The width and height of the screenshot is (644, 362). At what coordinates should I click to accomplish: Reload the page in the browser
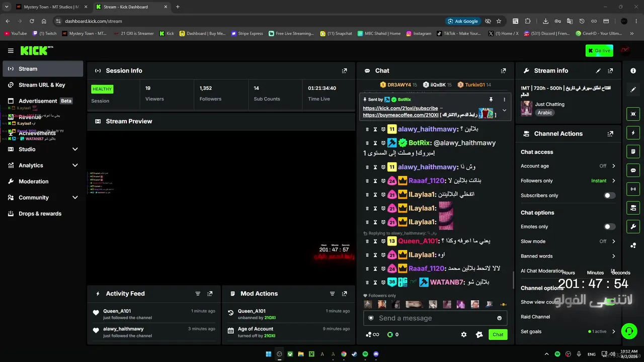[32, 21]
